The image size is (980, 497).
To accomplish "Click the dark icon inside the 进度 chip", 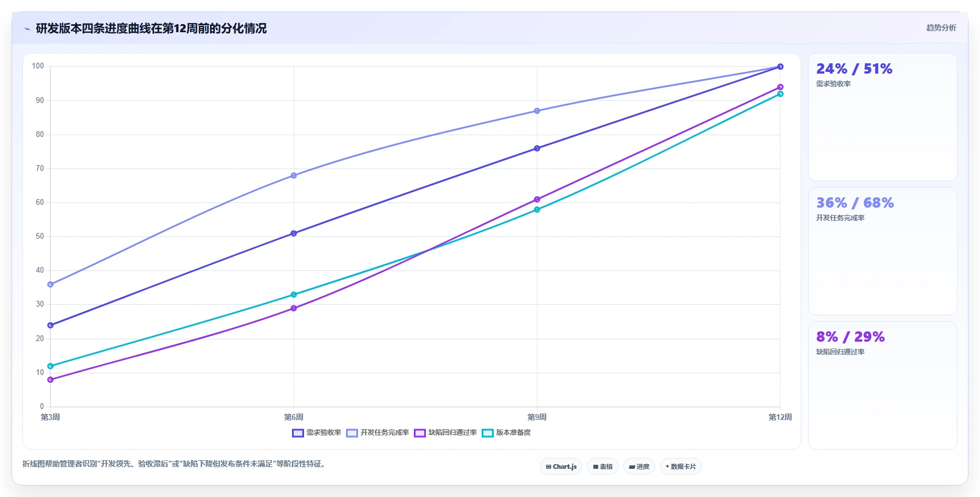I will click(x=632, y=467).
